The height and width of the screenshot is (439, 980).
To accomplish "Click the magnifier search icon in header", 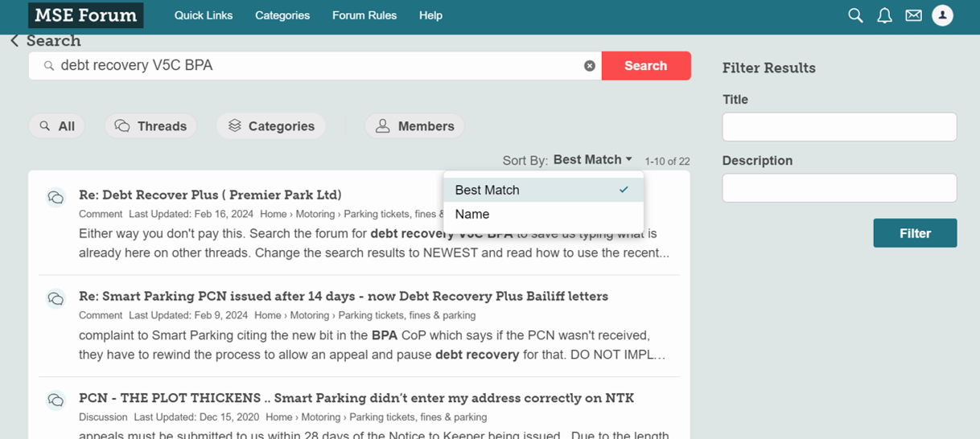I will point(855,15).
